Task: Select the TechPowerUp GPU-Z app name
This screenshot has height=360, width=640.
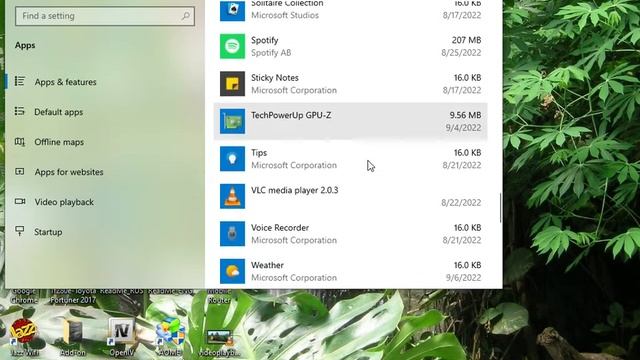Action: (291, 115)
